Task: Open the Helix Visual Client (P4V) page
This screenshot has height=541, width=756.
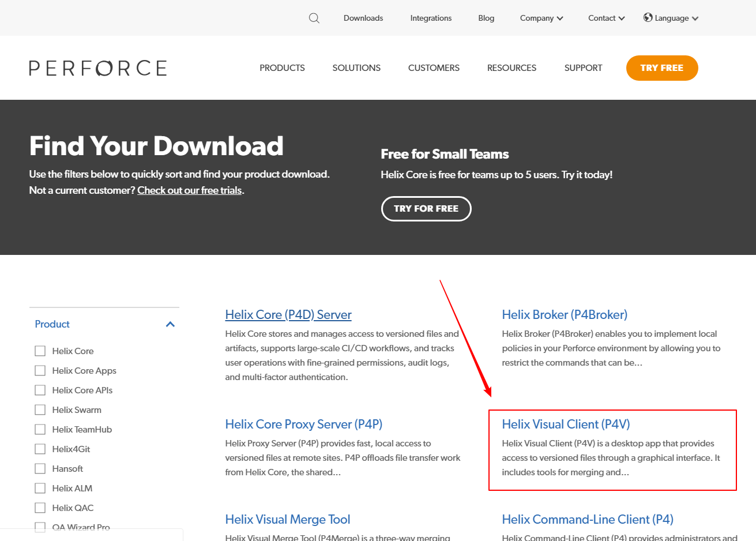Action: point(565,424)
